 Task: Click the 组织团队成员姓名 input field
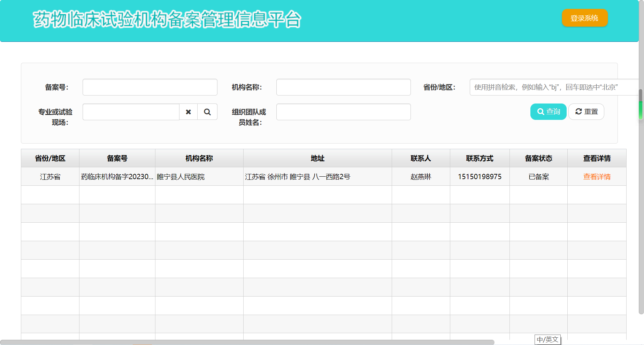pyautogui.click(x=343, y=112)
